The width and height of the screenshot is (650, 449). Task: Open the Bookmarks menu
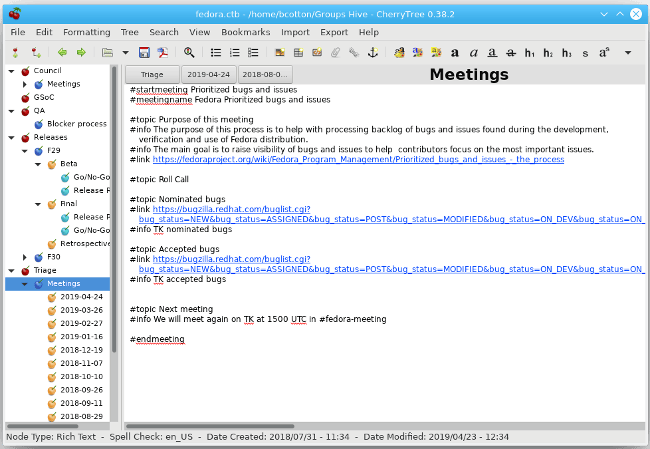[245, 32]
